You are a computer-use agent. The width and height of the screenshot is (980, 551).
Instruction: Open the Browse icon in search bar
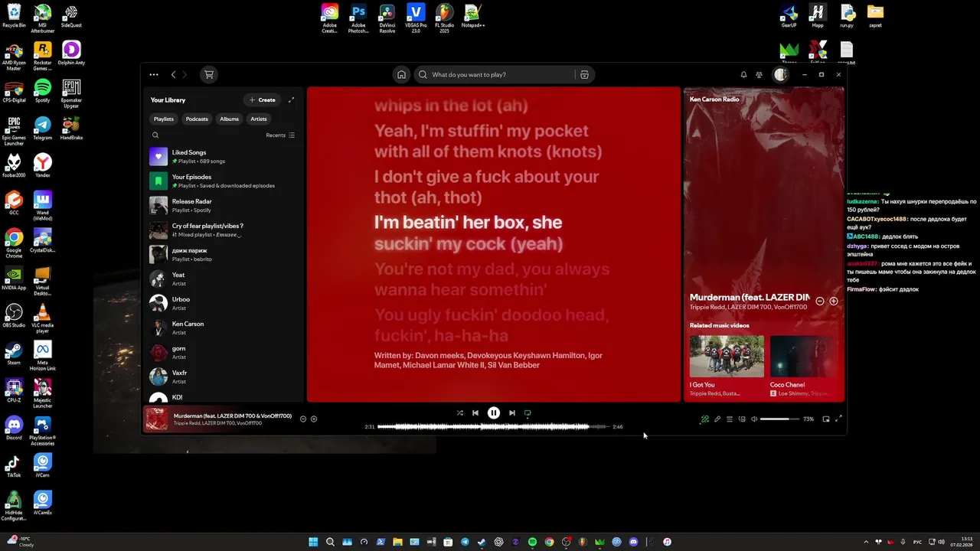pyautogui.click(x=584, y=75)
